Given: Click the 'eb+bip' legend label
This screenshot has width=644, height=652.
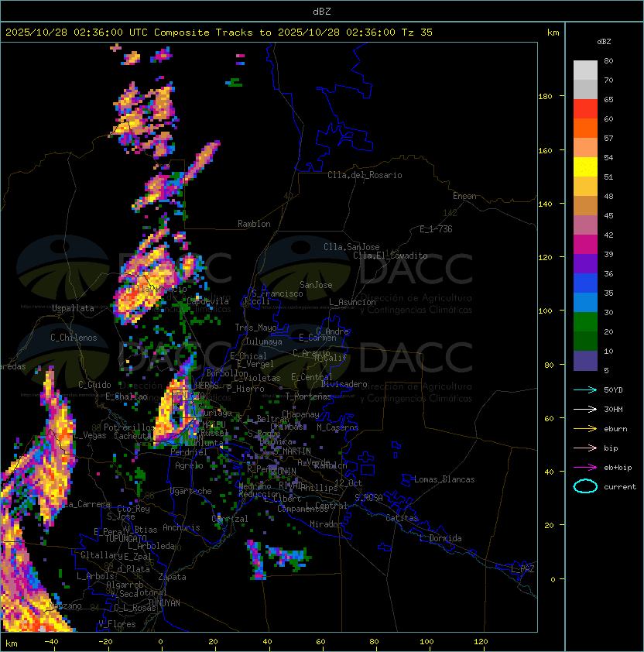Looking at the screenshot, I should (618, 468).
